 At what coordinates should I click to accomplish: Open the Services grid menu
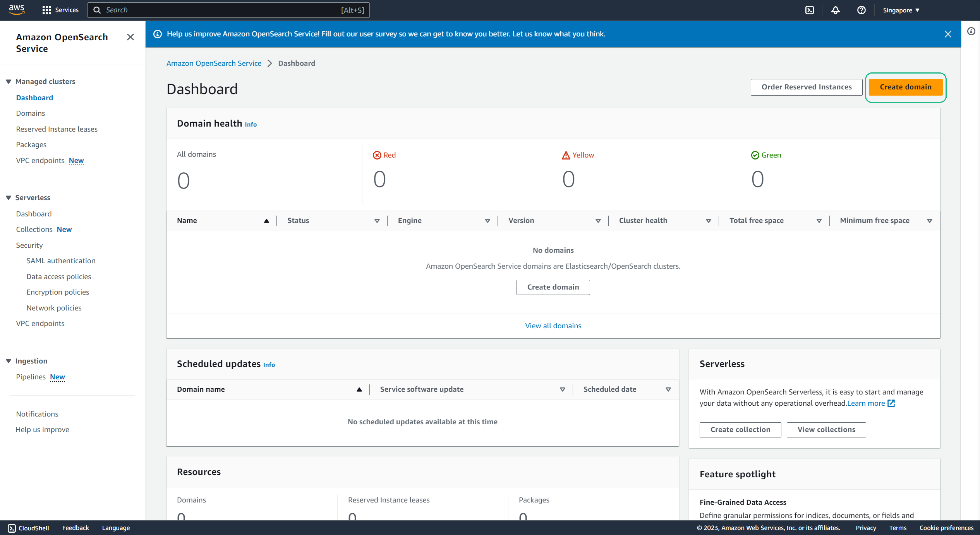pos(60,10)
